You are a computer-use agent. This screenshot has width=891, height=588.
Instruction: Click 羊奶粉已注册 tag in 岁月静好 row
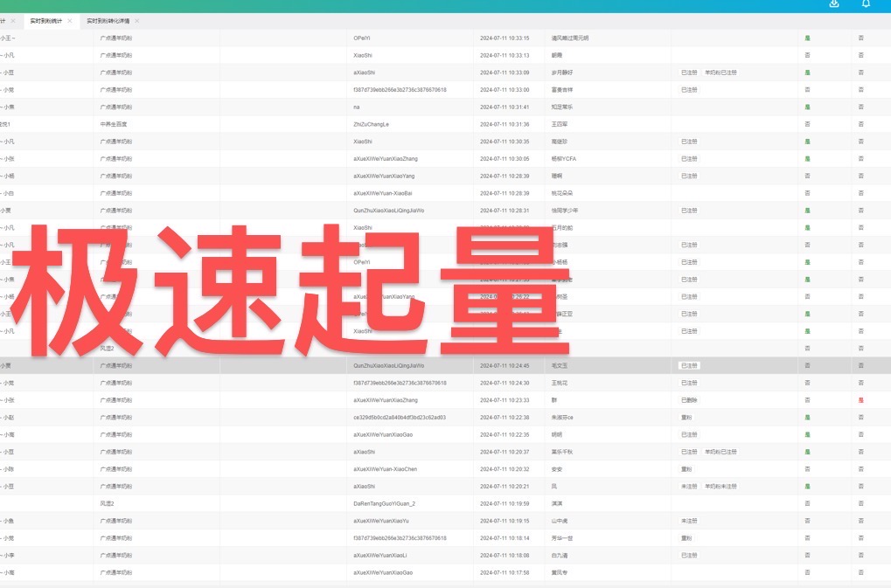coord(720,73)
